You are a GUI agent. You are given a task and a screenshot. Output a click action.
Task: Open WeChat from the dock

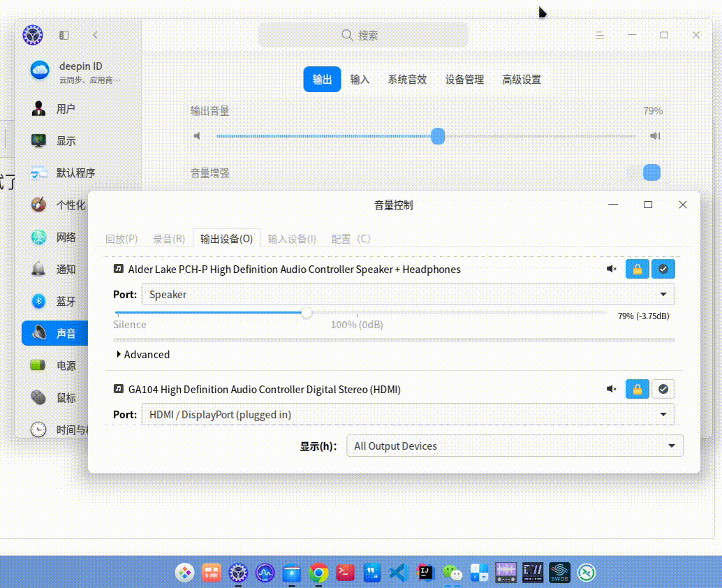pyautogui.click(x=452, y=573)
